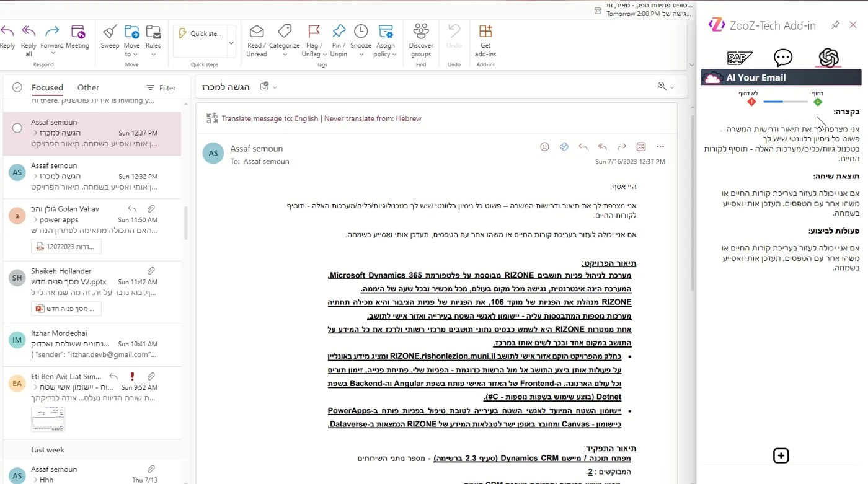This screenshot has width=868, height=484.
Task: Click the plus button at add-in bottom
Action: click(781, 455)
